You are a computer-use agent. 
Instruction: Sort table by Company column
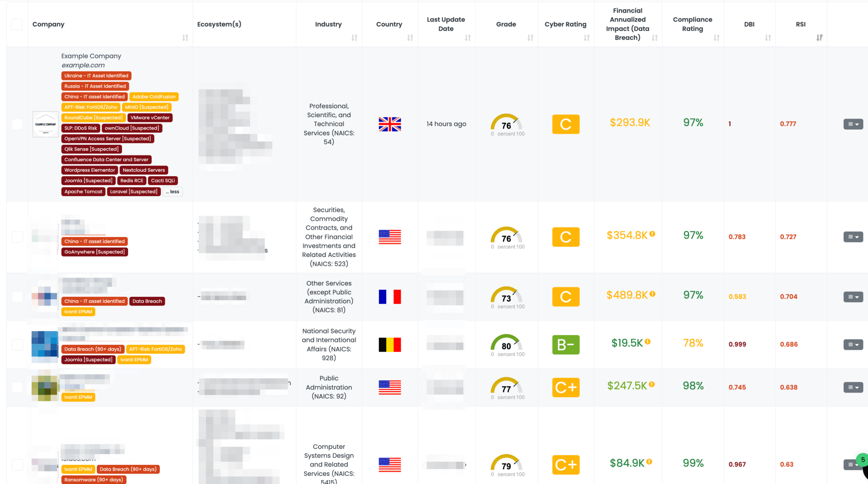point(185,38)
